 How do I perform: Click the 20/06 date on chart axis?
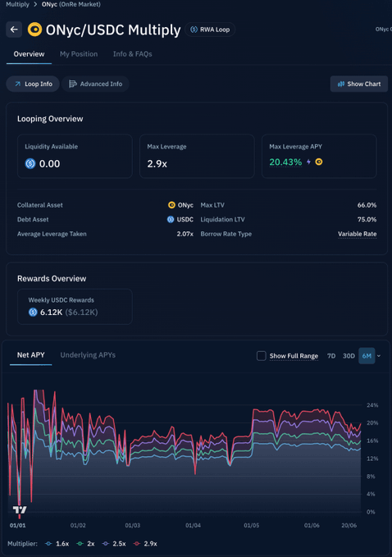(x=349, y=525)
